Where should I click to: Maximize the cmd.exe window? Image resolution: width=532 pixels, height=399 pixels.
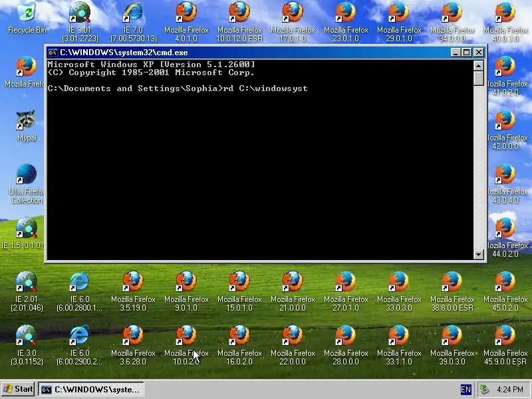[x=467, y=53]
